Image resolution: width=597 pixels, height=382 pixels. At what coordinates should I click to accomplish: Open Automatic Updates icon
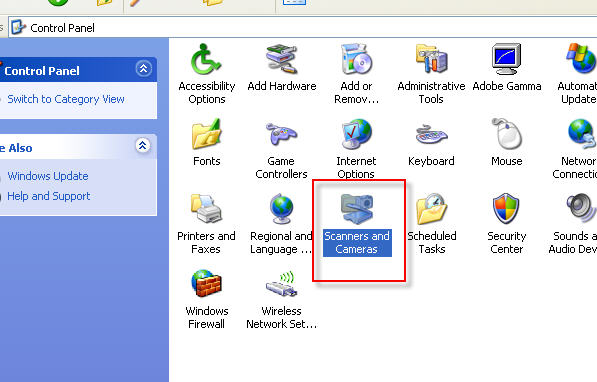click(x=581, y=58)
